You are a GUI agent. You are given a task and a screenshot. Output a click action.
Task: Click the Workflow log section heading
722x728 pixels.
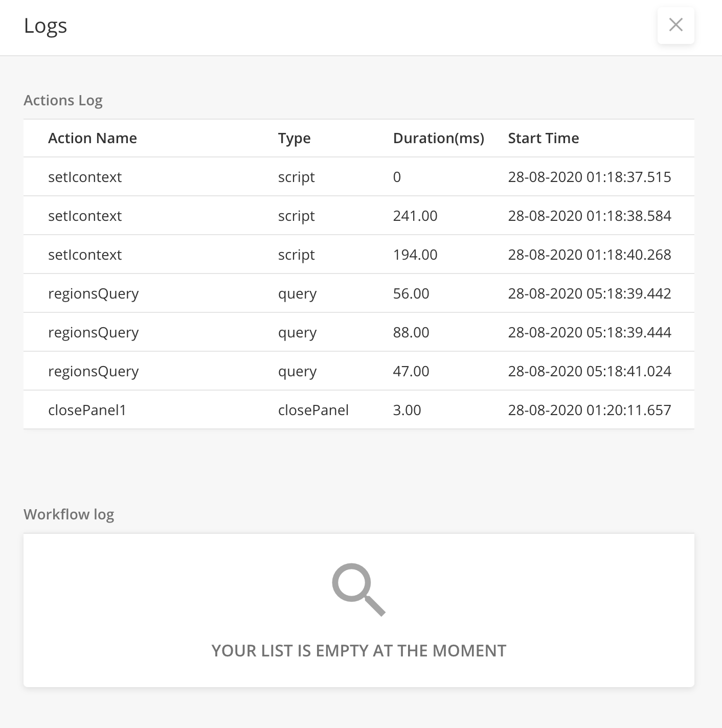coord(69,514)
